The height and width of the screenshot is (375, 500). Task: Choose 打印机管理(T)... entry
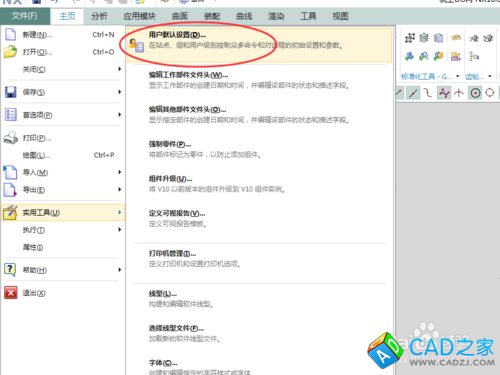point(259,259)
